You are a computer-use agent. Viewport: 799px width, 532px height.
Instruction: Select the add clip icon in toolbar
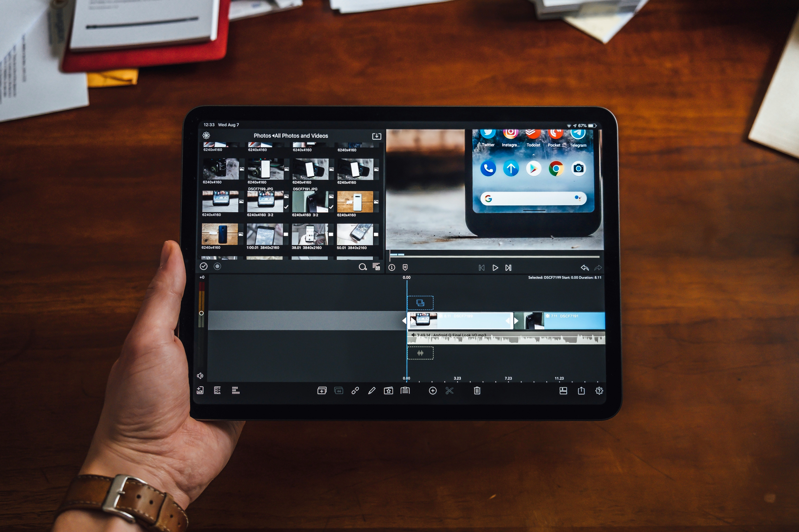tap(318, 390)
